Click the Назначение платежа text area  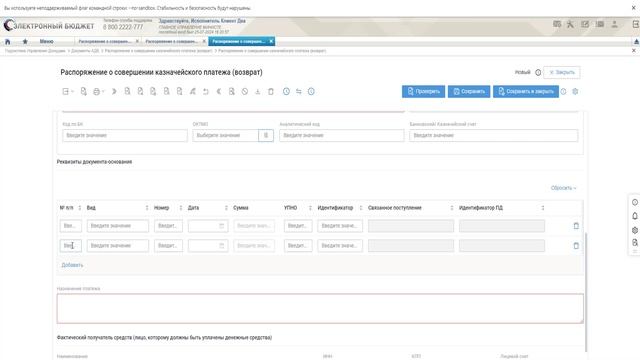point(320,309)
